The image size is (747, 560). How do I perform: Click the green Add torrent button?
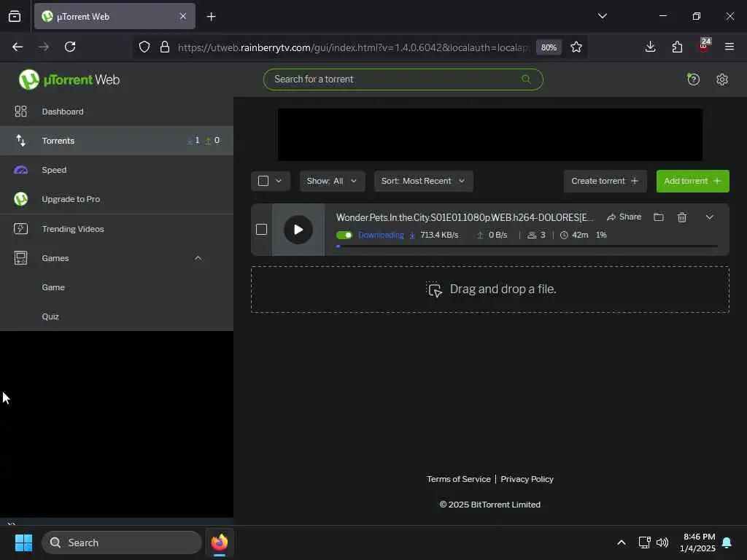(x=692, y=181)
